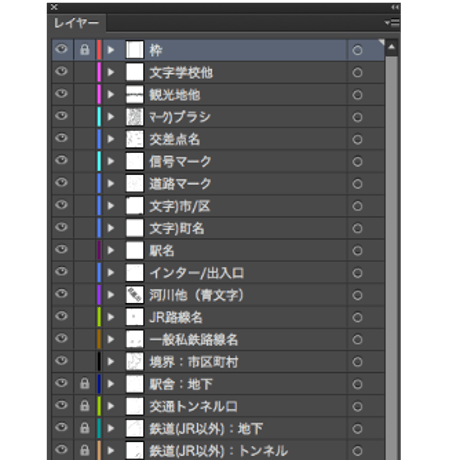Select the 一般私鉄路線名 layer name
Viewport: 460px width, 460px height.
point(194,340)
